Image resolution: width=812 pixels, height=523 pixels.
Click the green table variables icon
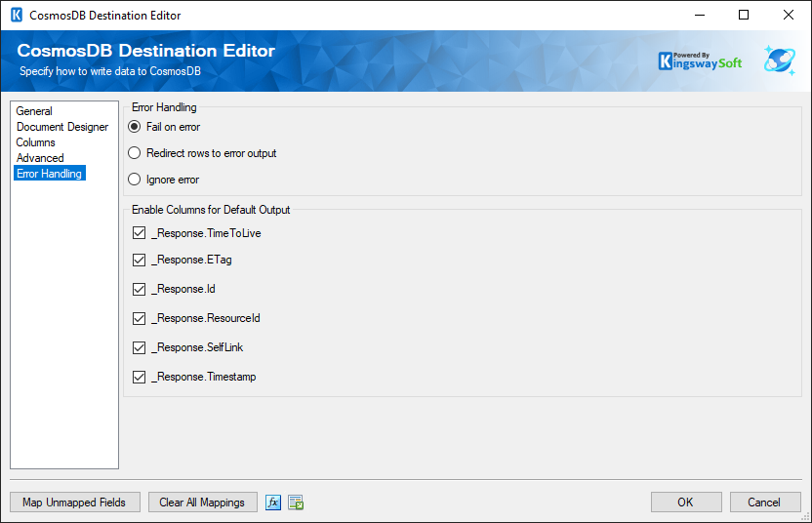[296, 503]
